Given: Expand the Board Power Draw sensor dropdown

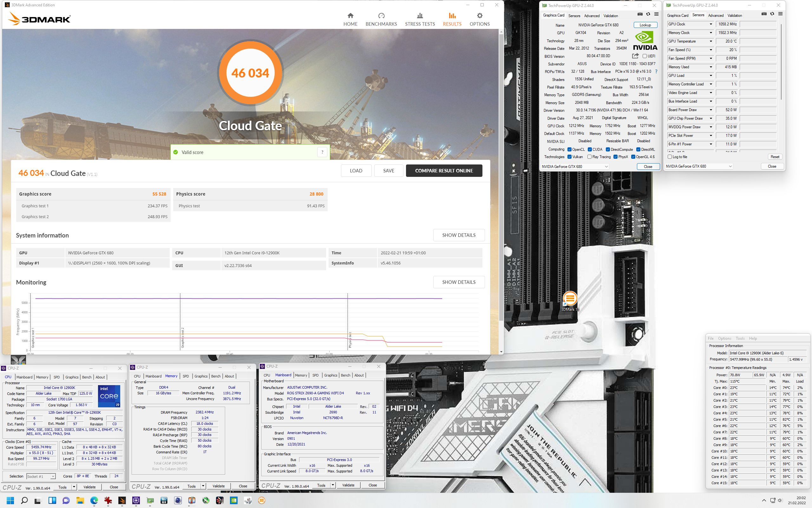Looking at the screenshot, I should pos(710,110).
